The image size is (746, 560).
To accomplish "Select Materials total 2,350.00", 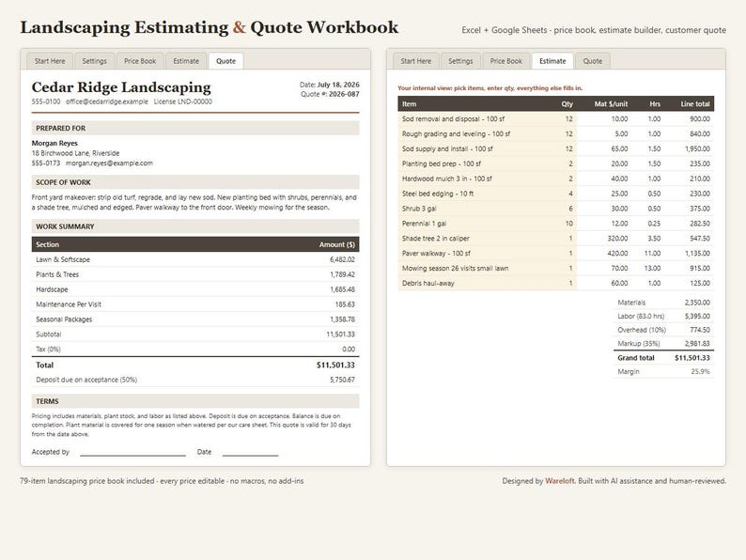I will pyautogui.click(x=697, y=303).
